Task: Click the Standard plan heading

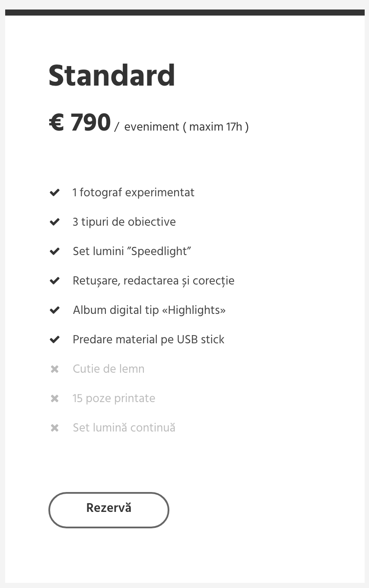Action: coord(111,76)
